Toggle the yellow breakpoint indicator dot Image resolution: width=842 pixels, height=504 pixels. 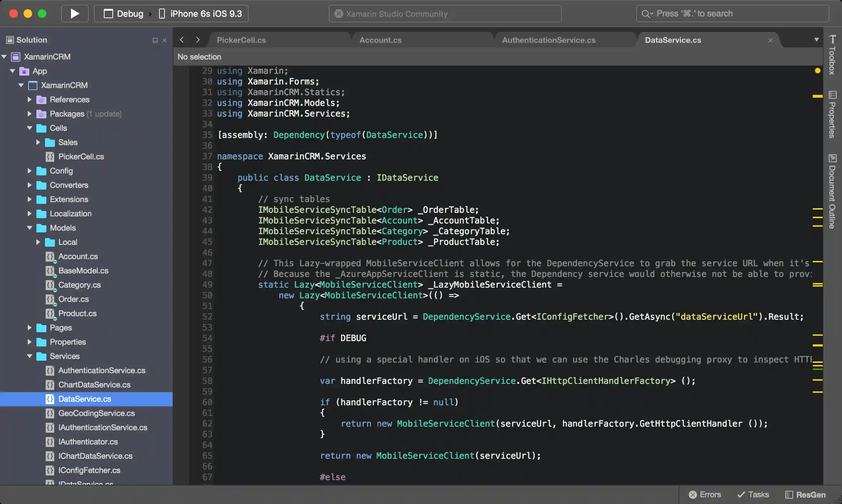click(x=817, y=71)
